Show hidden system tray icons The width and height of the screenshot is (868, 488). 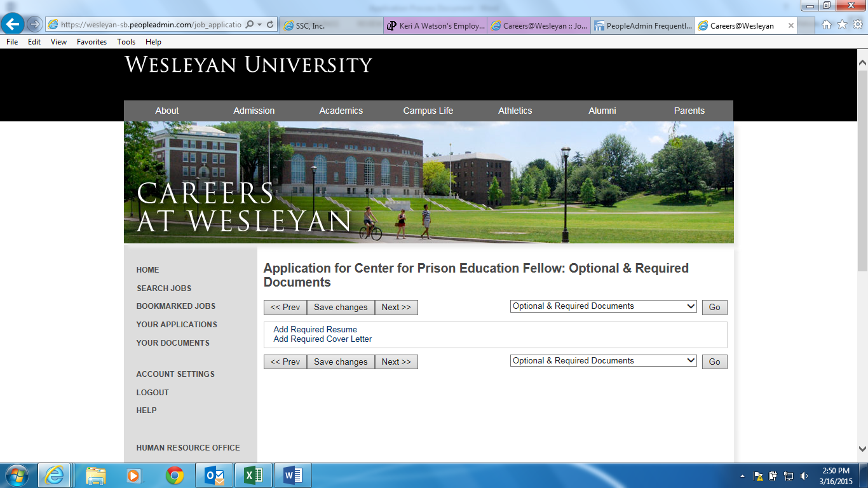(x=742, y=476)
